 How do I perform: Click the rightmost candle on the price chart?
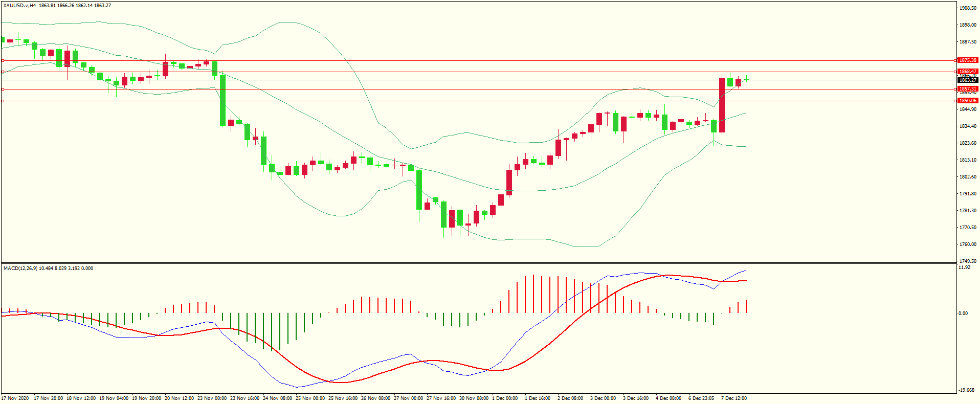pos(746,79)
